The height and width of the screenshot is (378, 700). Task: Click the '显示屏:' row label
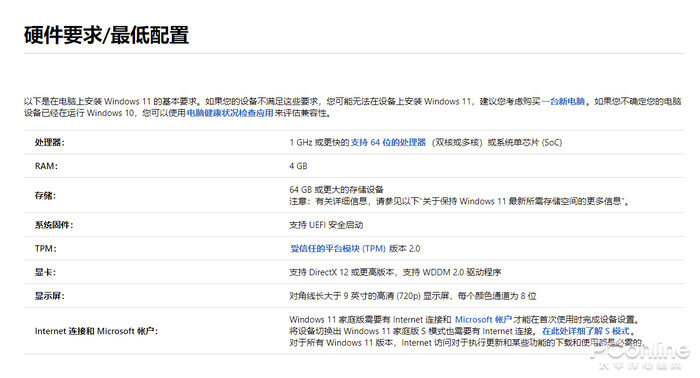coord(50,296)
